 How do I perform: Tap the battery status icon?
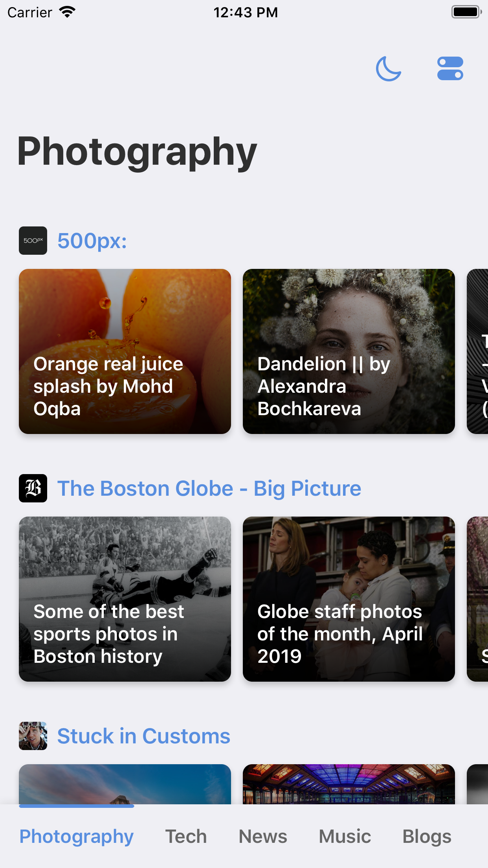[466, 12]
